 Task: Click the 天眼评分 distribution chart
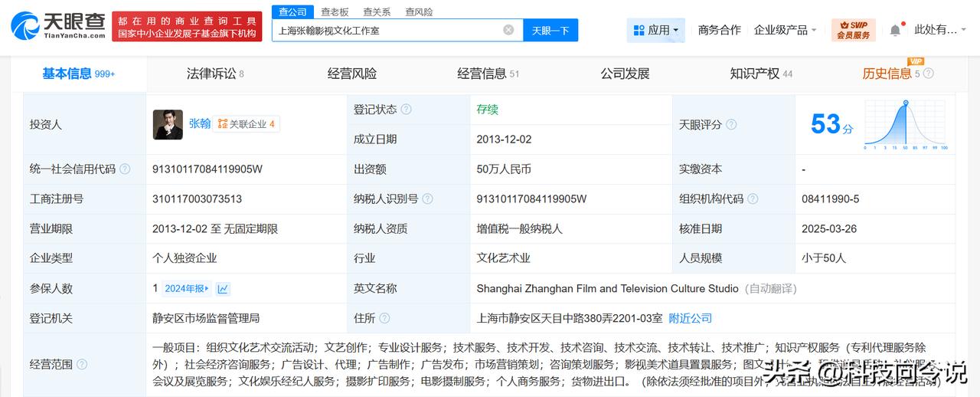(x=906, y=125)
